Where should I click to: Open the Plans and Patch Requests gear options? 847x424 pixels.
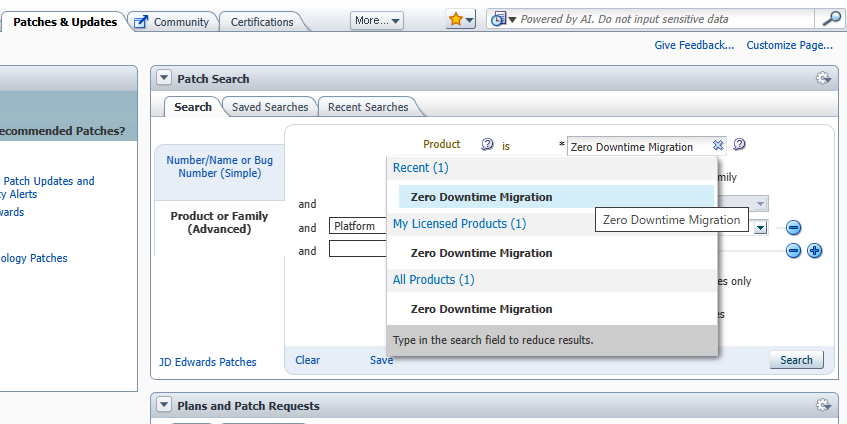[823, 405]
